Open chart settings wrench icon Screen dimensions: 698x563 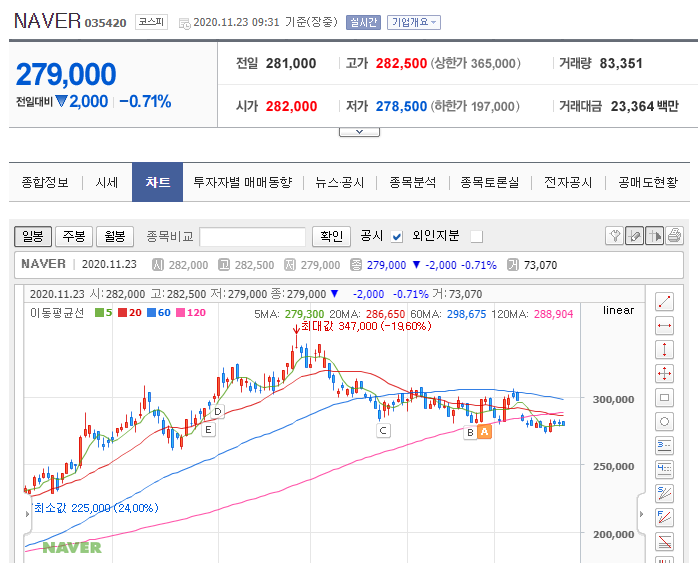coord(614,236)
